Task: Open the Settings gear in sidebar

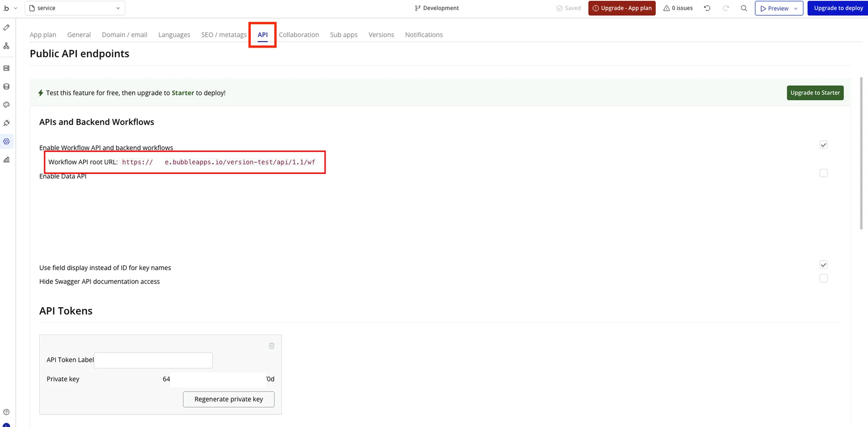Action: 6,141
